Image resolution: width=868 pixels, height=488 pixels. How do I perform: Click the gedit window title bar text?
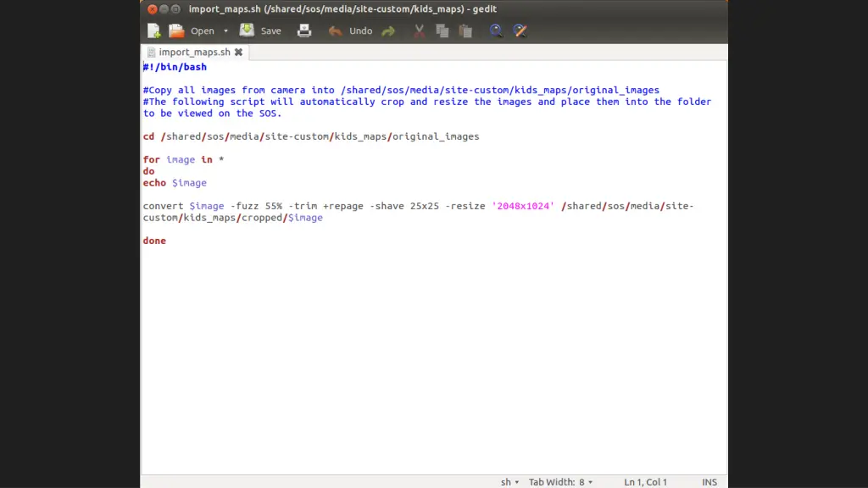(x=342, y=8)
